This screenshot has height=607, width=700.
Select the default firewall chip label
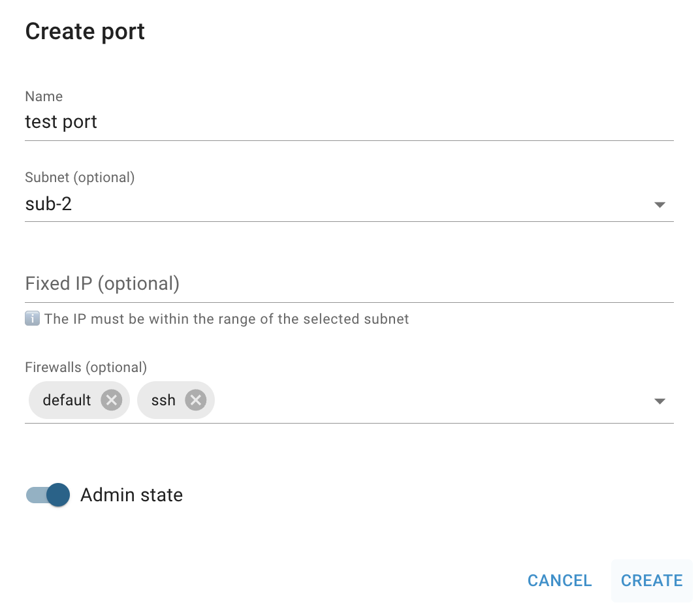67,399
